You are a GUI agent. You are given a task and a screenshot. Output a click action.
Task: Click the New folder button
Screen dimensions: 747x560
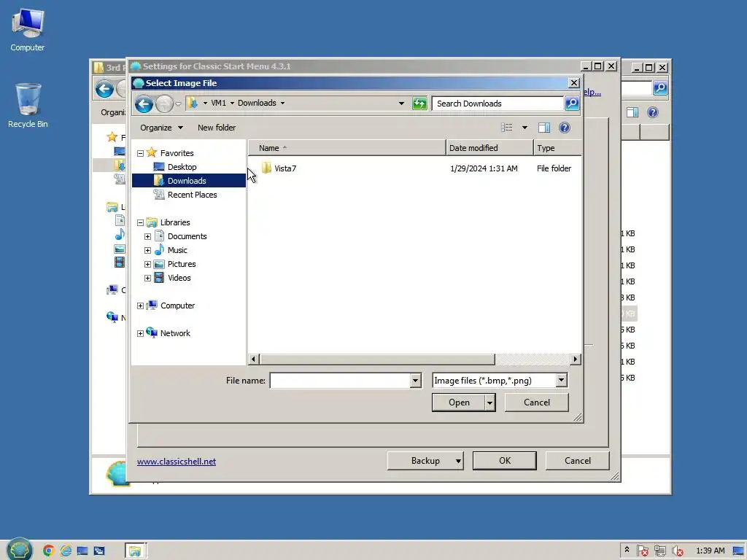click(x=216, y=128)
